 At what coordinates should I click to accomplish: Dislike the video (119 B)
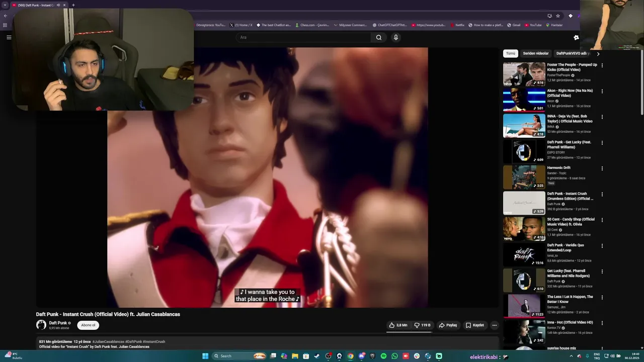[x=422, y=325]
